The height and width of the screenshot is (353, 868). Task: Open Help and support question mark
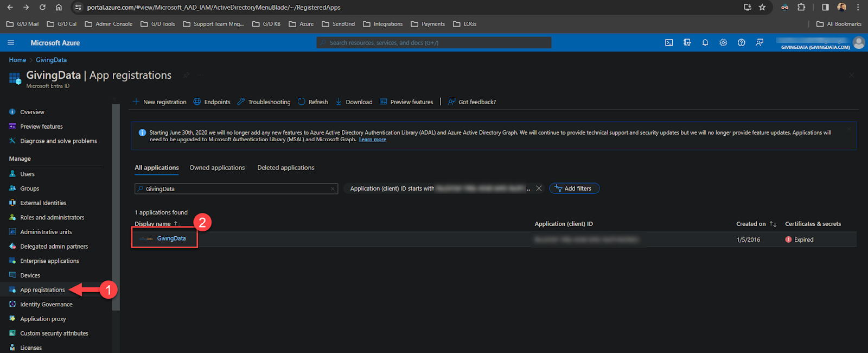741,42
